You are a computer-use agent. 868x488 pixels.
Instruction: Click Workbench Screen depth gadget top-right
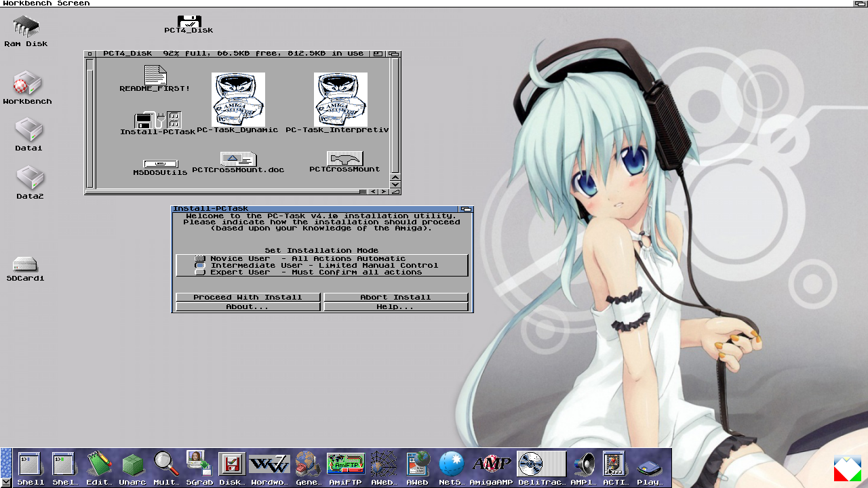860,3
